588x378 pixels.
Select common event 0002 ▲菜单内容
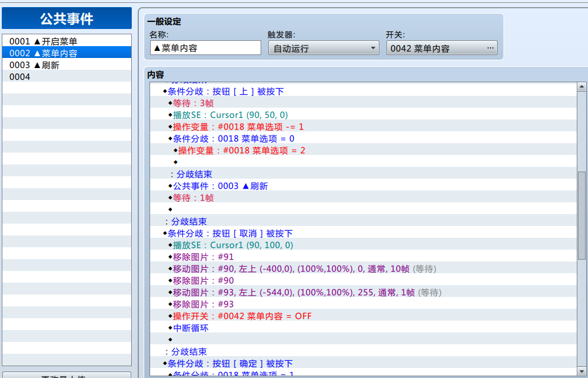(x=67, y=53)
